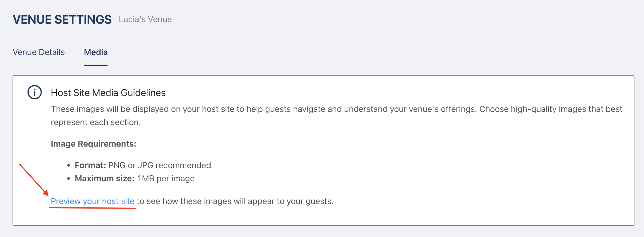644x237 pixels.
Task: Click the bullet dot before Format
Action: (x=69, y=165)
